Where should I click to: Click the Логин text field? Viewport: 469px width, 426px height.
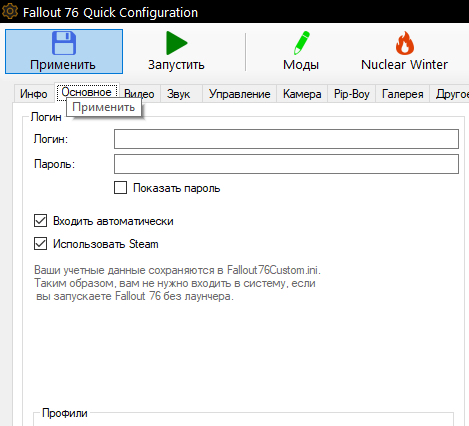point(286,139)
